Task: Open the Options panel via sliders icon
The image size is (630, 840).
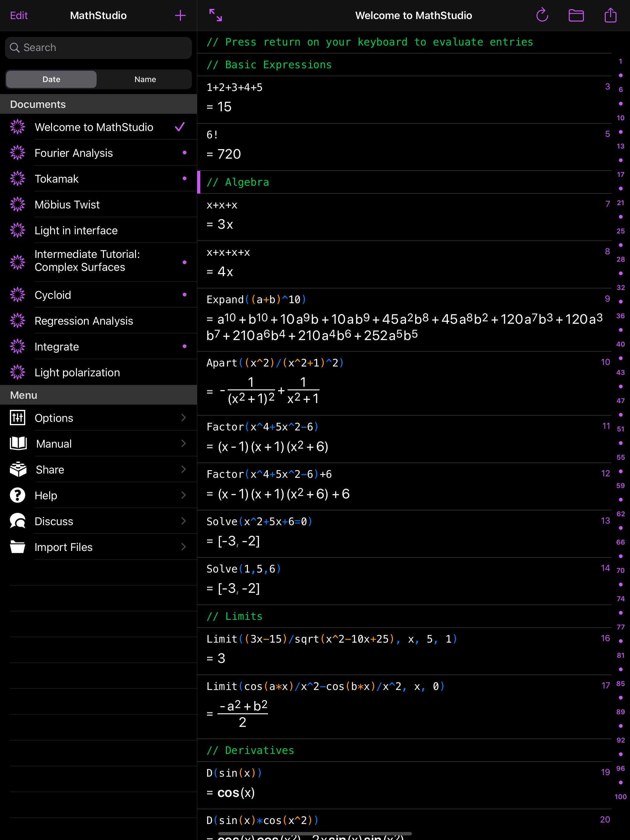Action: coord(18,418)
